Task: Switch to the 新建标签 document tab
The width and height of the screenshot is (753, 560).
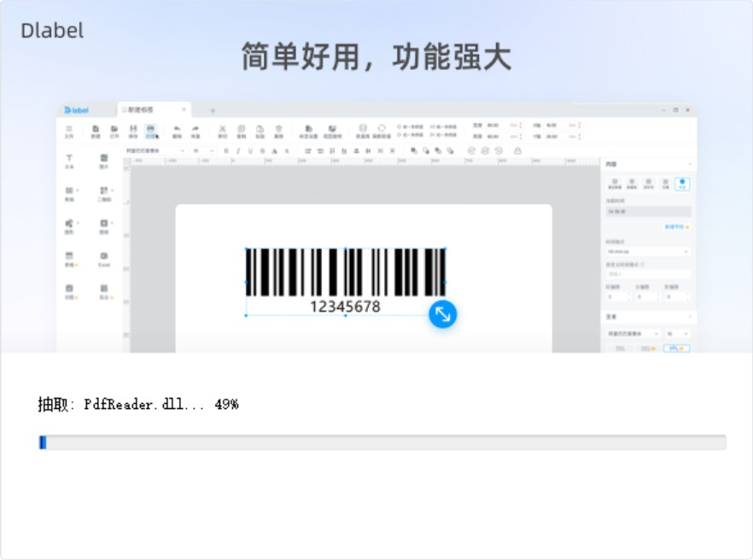Action: click(x=145, y=109)
